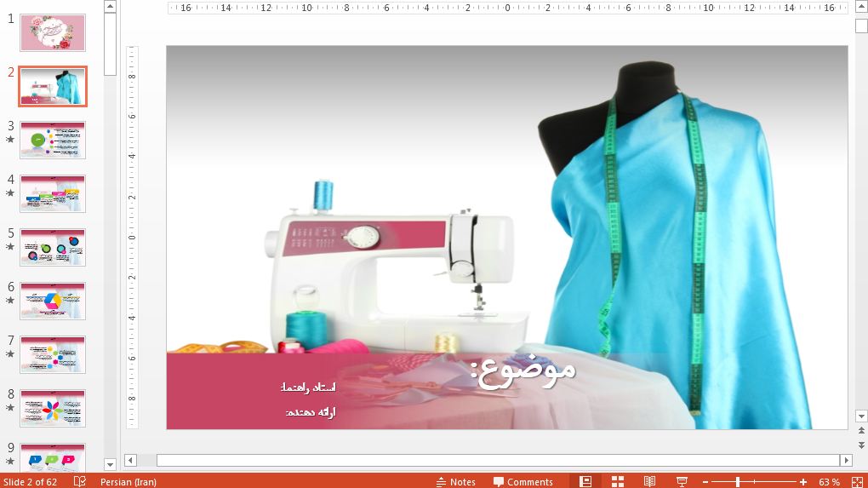This screenshot has width=868, height=488.
Task: Select Persian (Iran) language indicator
Action: 128,482
